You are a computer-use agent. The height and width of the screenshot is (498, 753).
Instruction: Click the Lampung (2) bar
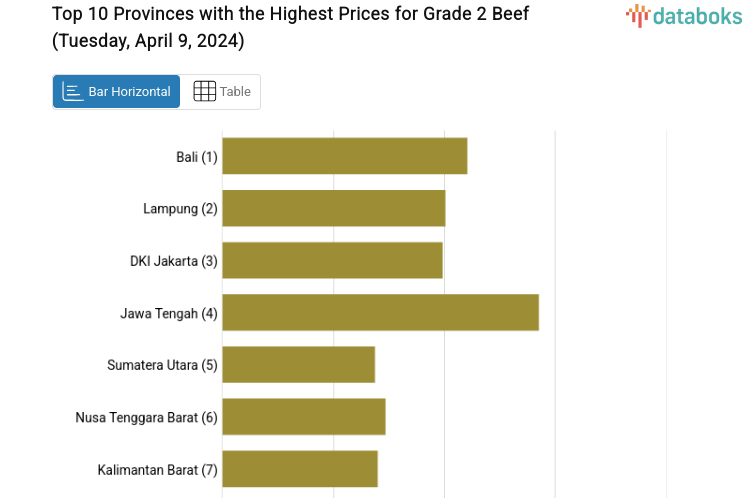click(333, 209)
